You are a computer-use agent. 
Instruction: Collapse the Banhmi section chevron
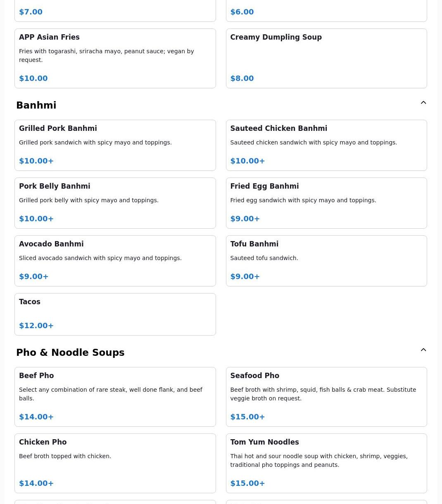tap(423, 102)
